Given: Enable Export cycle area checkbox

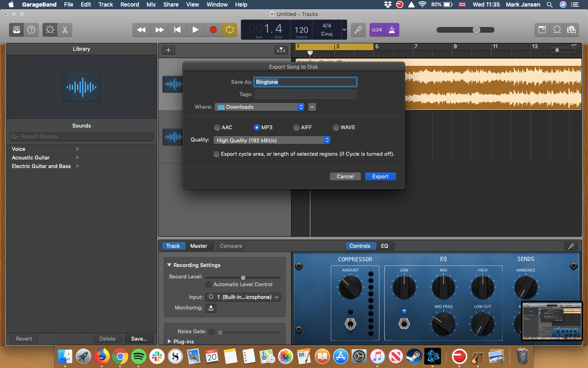Looking at the screenshot, I should [x=216, y=154].
